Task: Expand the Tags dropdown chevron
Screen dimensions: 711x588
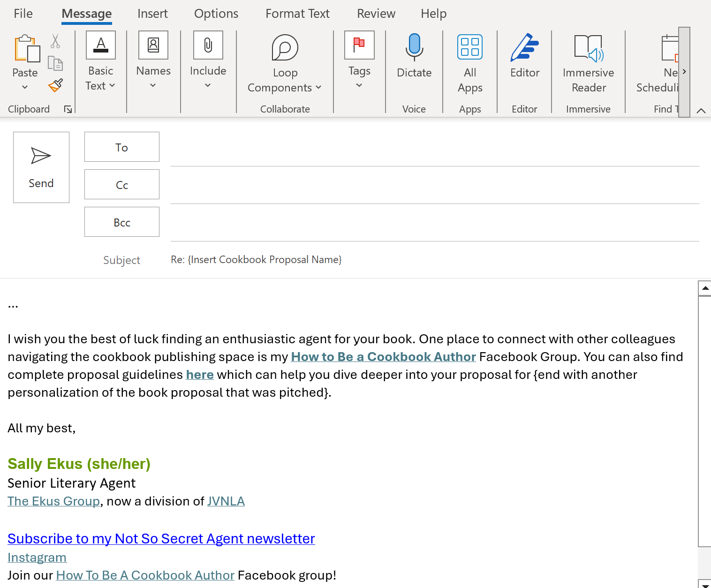Action: click(359, 85)
